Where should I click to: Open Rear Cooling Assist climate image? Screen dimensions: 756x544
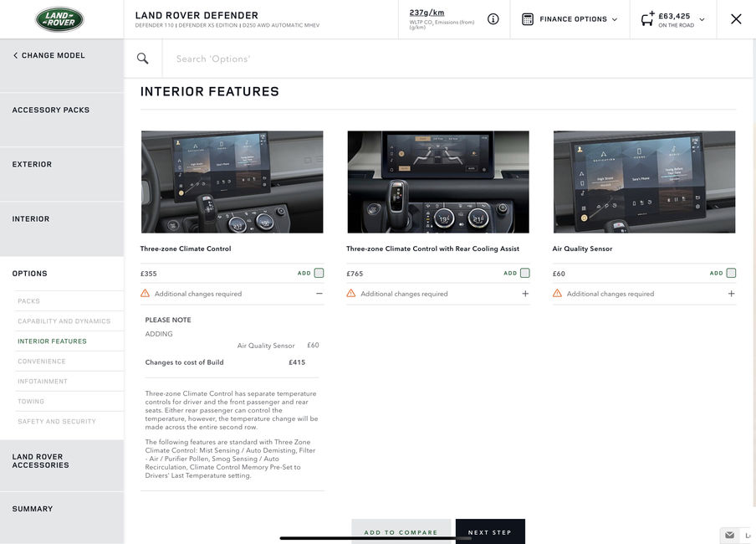click(438, 182)
